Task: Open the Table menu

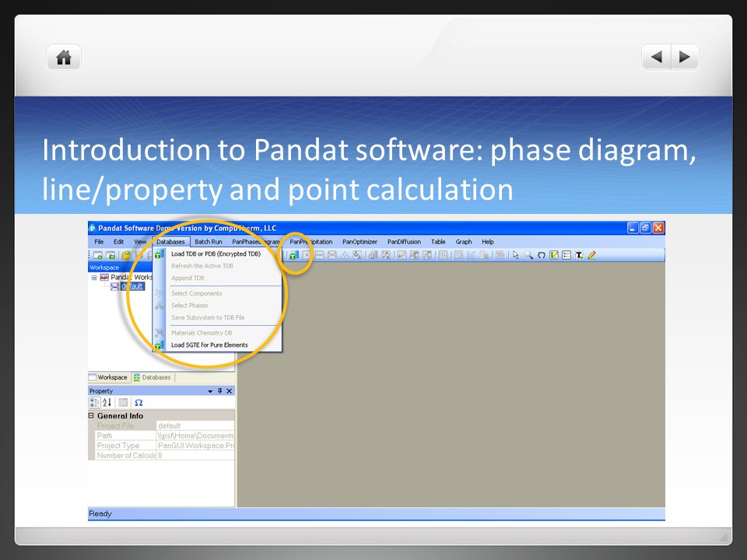Action: 438,242
